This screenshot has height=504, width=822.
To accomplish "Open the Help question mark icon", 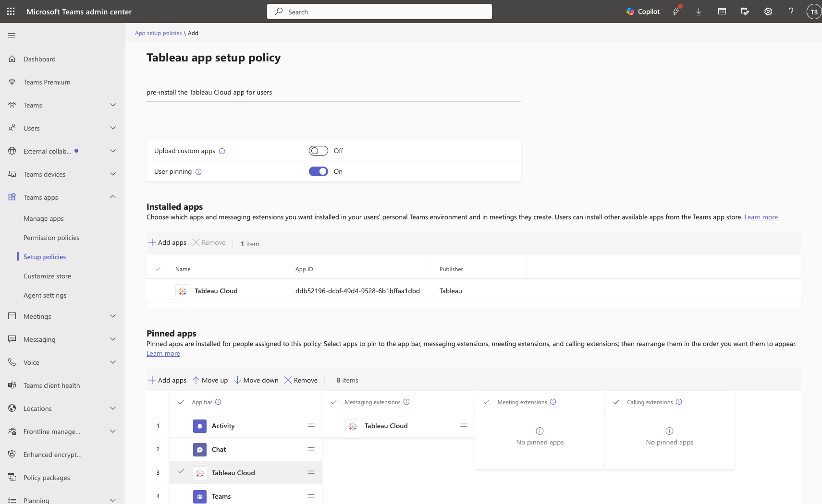I will [x=790, y=11].
